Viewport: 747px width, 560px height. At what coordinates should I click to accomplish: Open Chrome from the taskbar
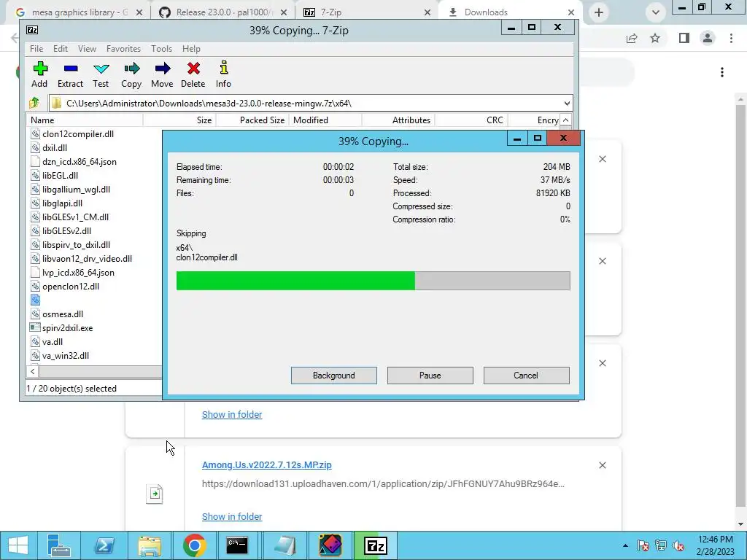coord(194,545)
